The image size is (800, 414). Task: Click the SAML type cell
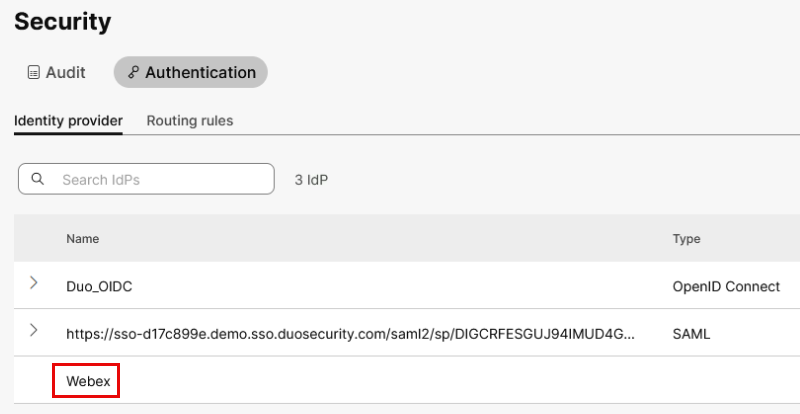691,333
